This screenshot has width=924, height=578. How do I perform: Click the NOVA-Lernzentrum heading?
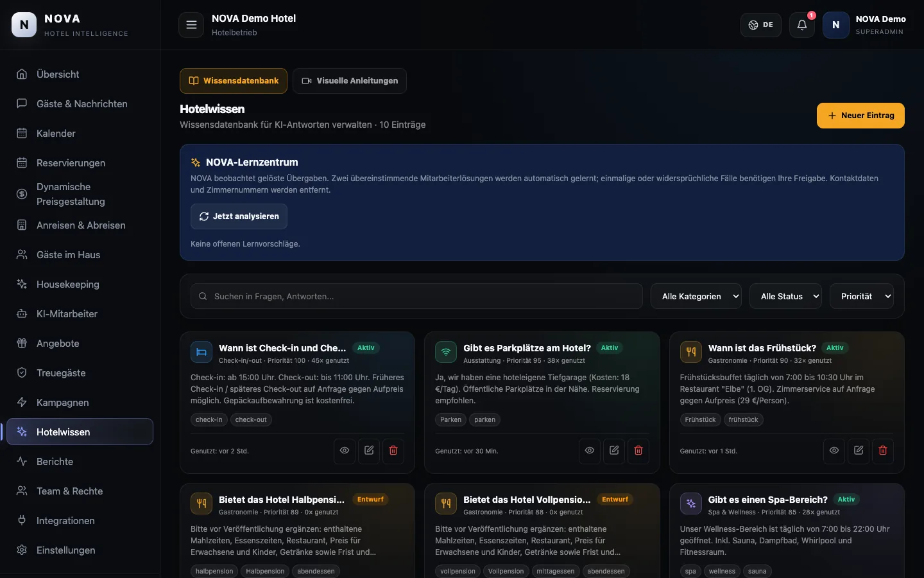(252, 162)
